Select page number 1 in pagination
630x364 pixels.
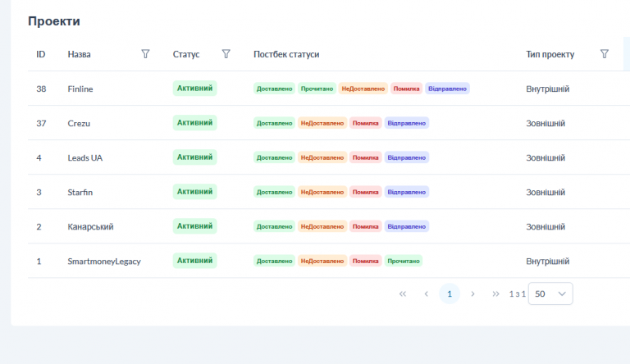450,293
